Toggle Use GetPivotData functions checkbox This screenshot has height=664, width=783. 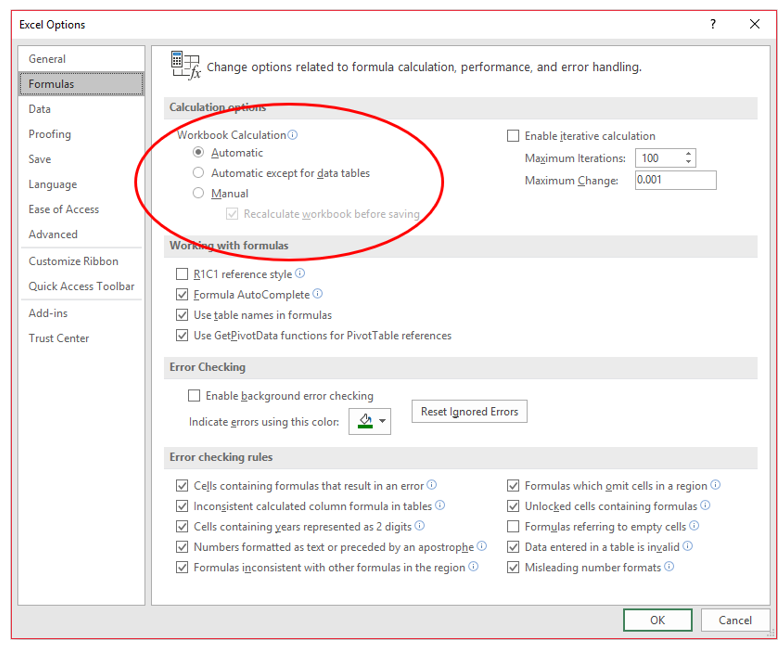click(182, 335)
